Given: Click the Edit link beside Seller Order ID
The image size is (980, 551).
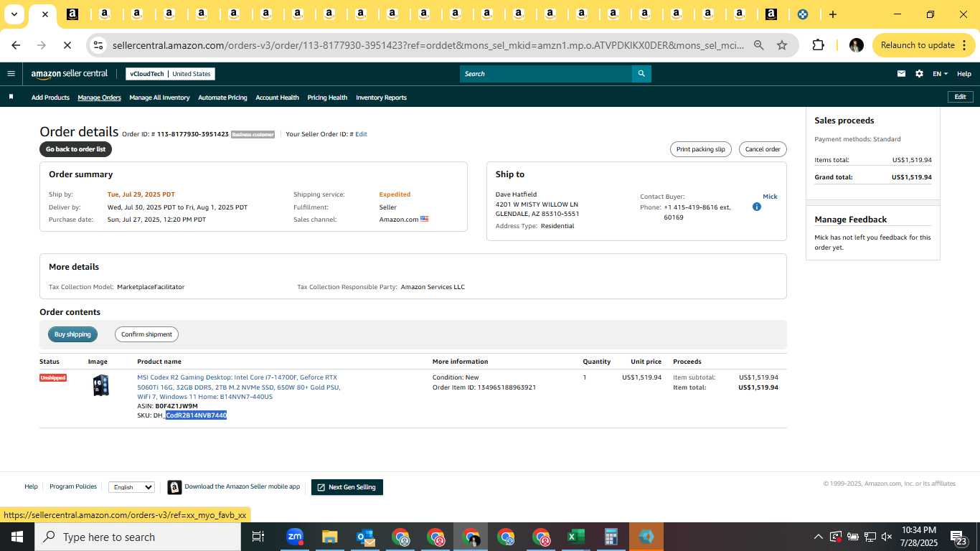Looking at the screenshot, I should pos(361,134).
